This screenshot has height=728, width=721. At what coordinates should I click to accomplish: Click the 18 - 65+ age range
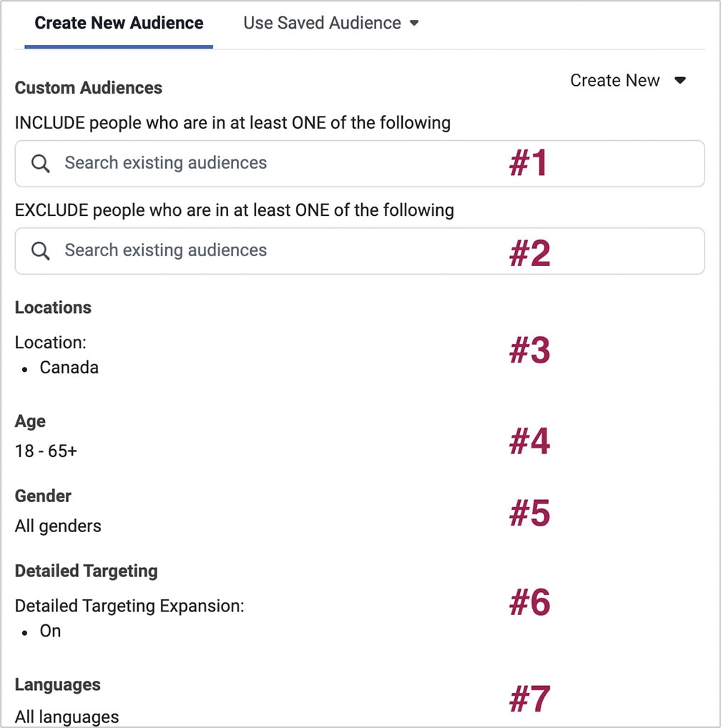pos(46,452)
